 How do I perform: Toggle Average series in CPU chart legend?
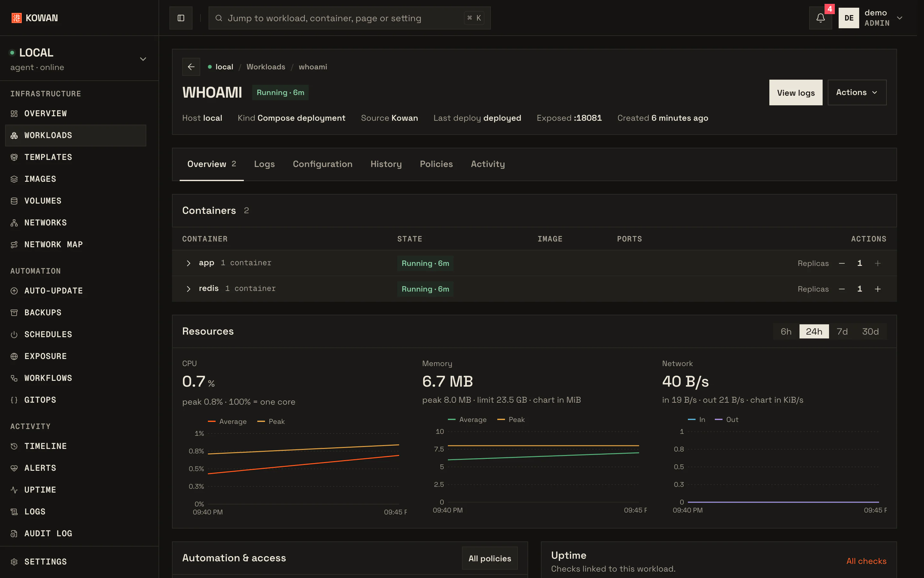[x=227, y=421]
